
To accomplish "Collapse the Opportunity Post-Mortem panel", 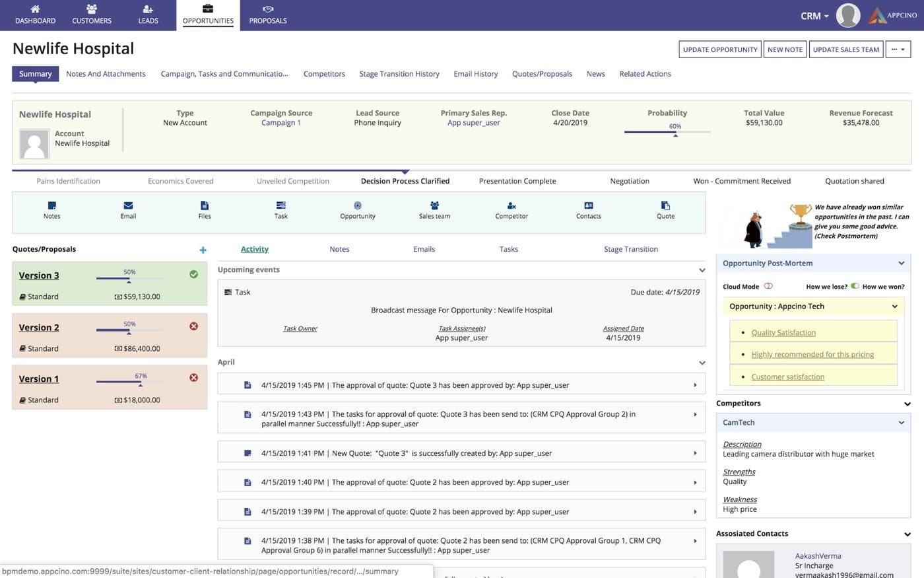I will (901, 264).
